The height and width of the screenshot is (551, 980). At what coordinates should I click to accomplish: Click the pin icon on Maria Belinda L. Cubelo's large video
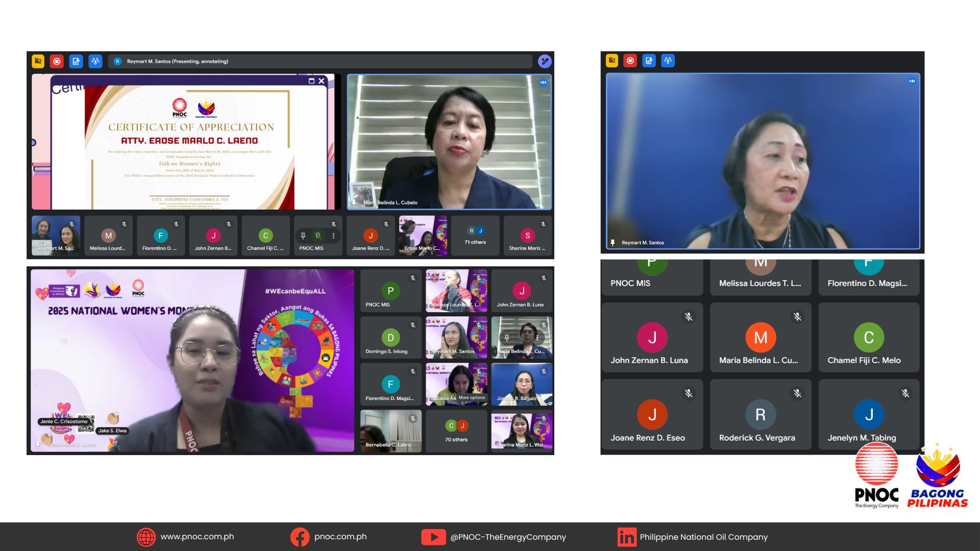tap(354, 203)
